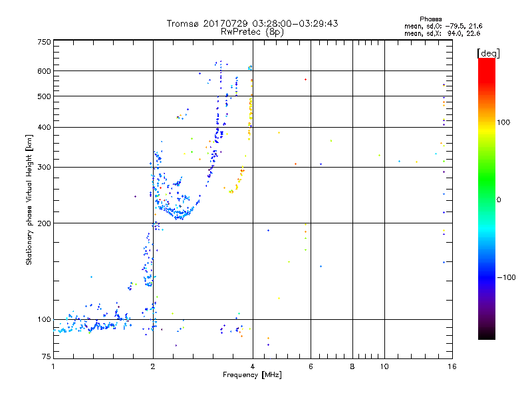Click the 2 tick label on frequency axis
This screenshot has height=399, width=532.
(x=153, y=366)
